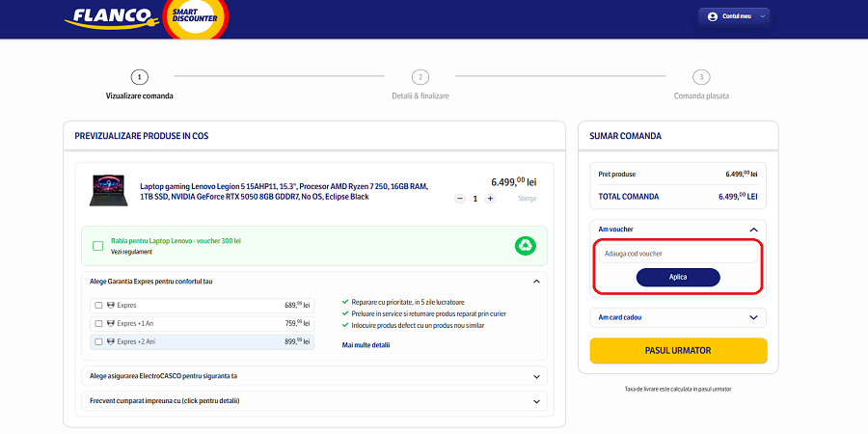Open the Vezi regulament link
The image size is (868, 434).
(x=132, y=252)
